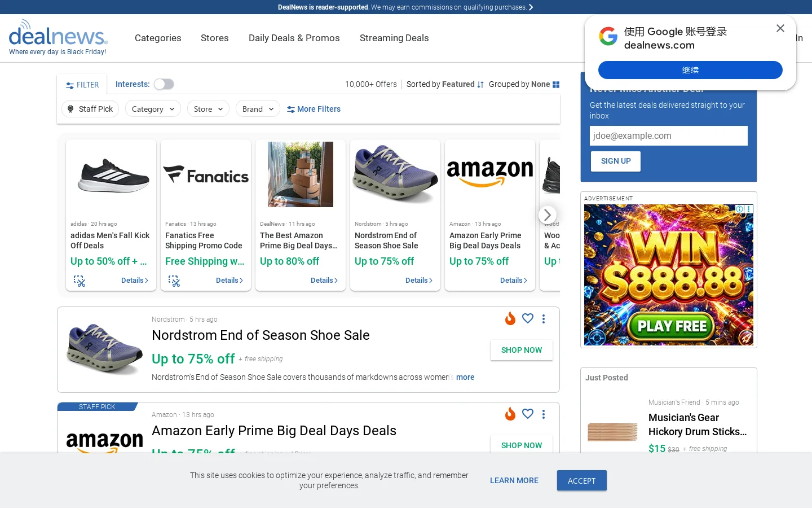The width and height of the screenshot is (812, 508).
Task: Toggle the Interests switch
Action: point(164,84)
